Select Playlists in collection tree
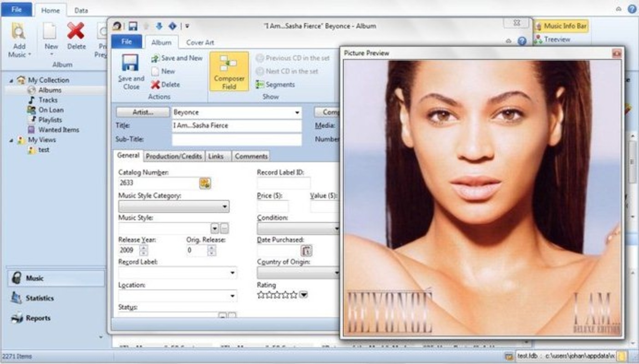Image resolution: width=639 pixels, height=364 pixels. coord(50,120)
